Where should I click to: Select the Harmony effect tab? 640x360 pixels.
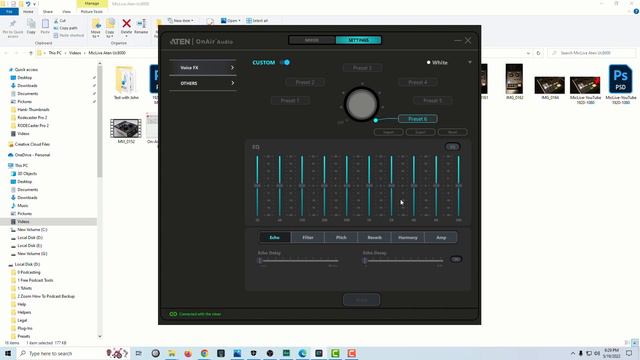tap(408, 238)
